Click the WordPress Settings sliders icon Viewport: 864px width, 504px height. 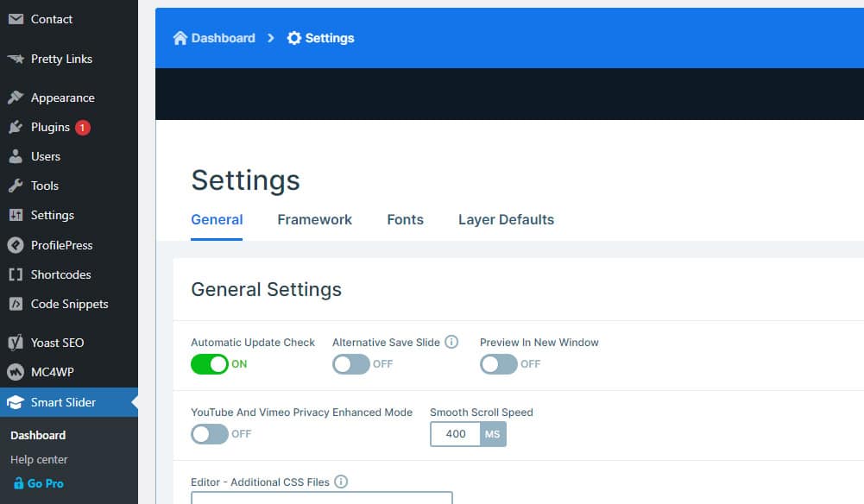point(16,215)
